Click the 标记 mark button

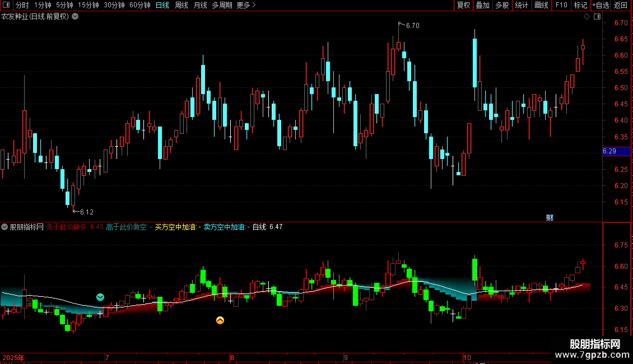[580, 5]
